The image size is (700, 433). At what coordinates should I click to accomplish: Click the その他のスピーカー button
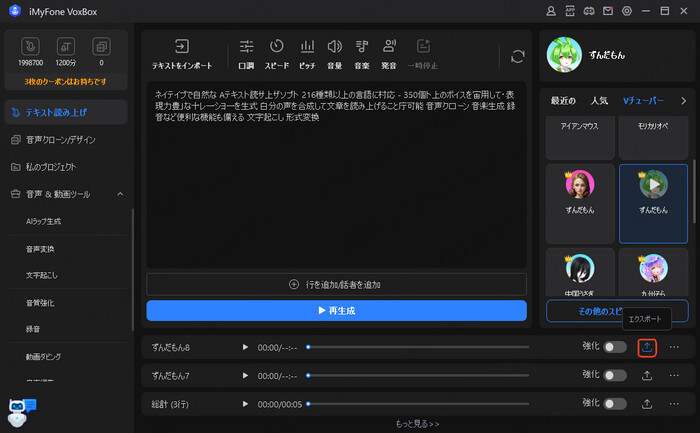point(617,311)
